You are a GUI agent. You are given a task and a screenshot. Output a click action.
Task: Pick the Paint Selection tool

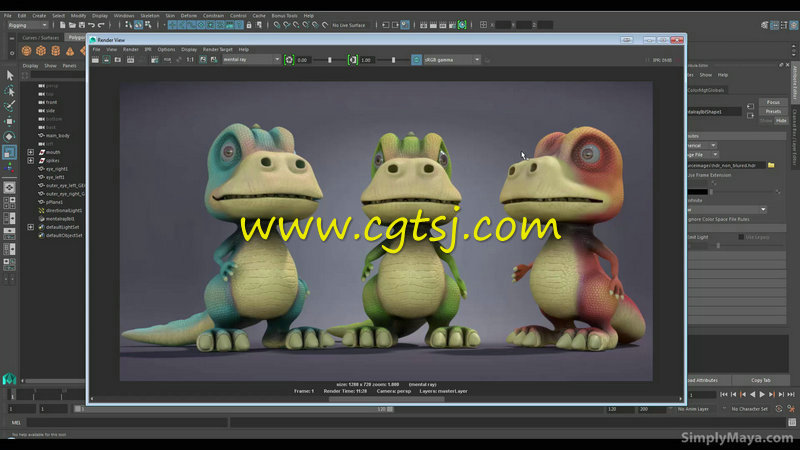click(x=9, y=106)
